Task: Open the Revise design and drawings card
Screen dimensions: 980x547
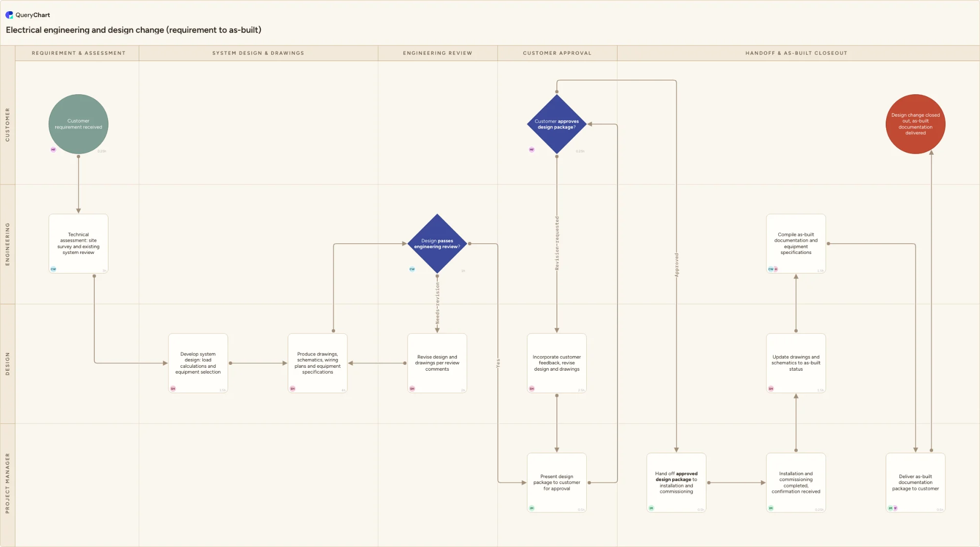Action: tap(437, 363)
